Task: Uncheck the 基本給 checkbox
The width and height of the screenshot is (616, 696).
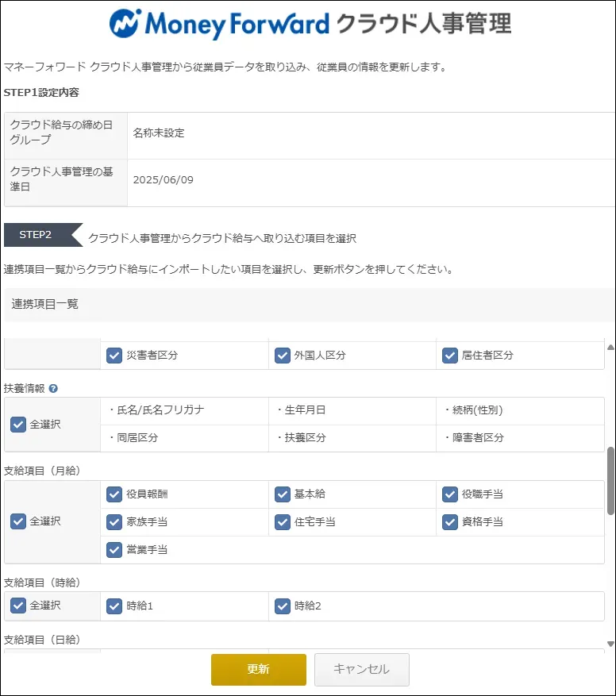Action: (283, 494)
